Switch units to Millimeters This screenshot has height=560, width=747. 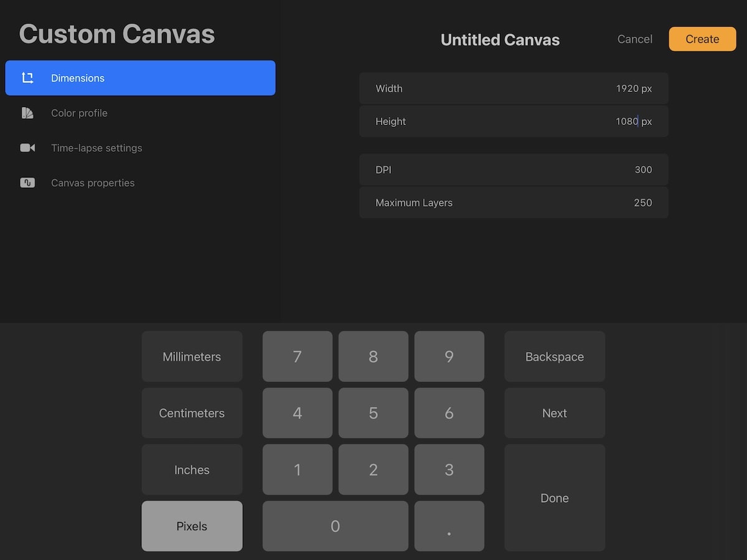pos(192,356)
